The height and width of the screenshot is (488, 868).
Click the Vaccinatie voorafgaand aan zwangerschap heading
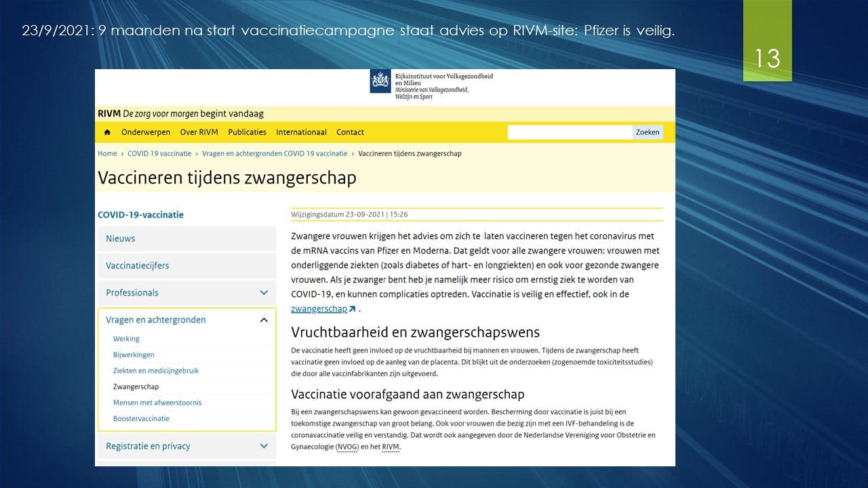tap(408, 394)
